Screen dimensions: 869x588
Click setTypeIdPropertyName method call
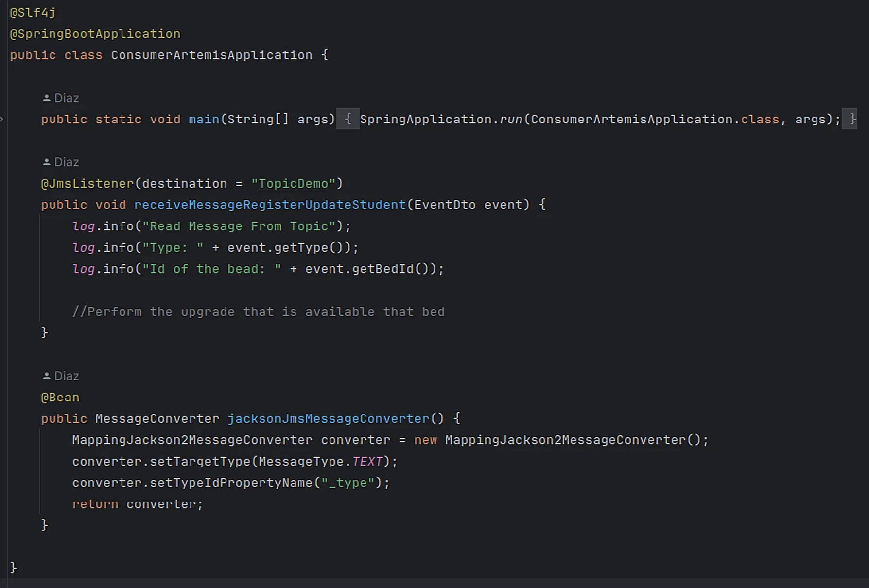tap(231, 483)
